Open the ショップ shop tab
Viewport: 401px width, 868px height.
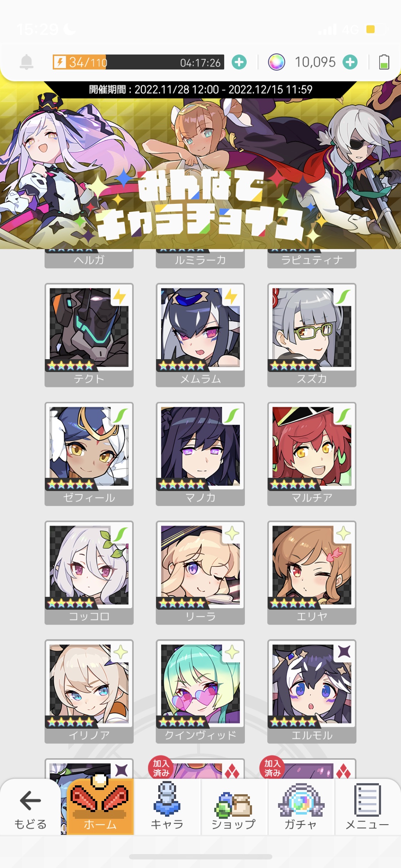(x=234, y=807)
